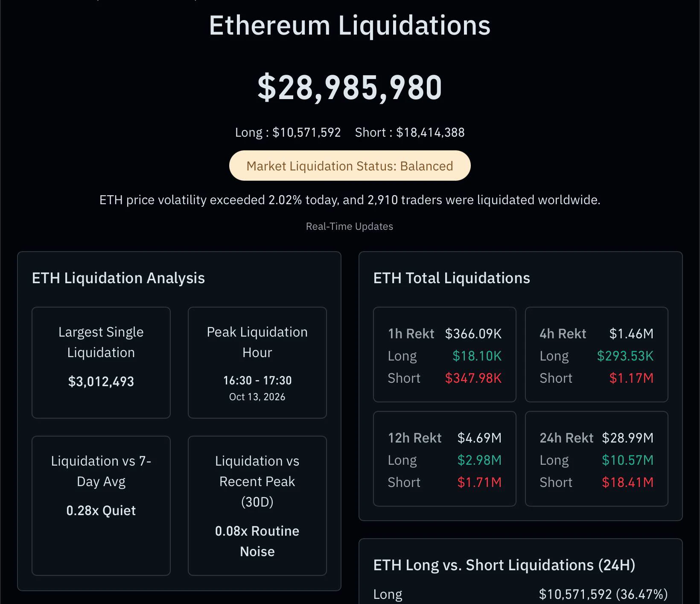The width and height of the screenshot is (700, 604).
Task: Click the Market Liquidation Status: Balanced badge
Action: [x=350, y=166]
